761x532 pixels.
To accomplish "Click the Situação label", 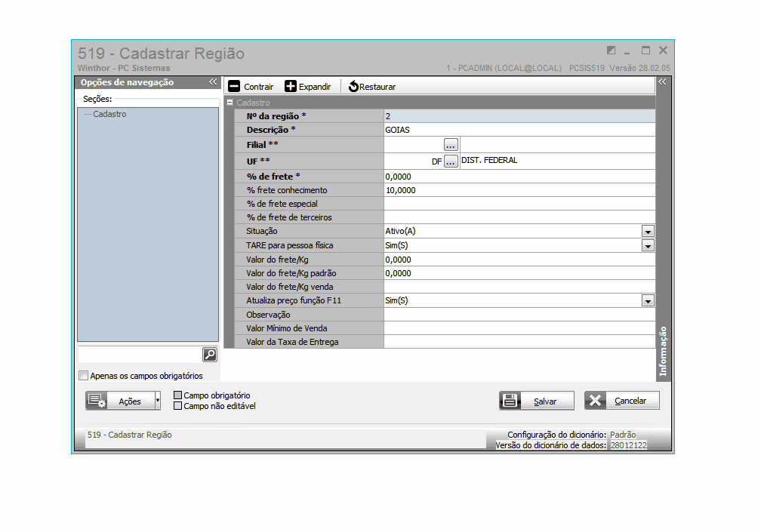I will (261, 231).
